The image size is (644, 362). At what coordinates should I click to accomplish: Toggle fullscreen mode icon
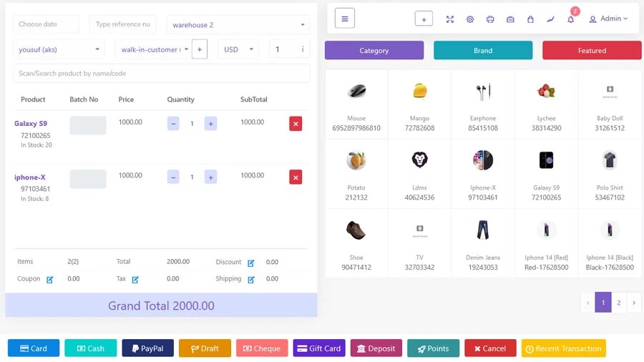coord(450,19)
